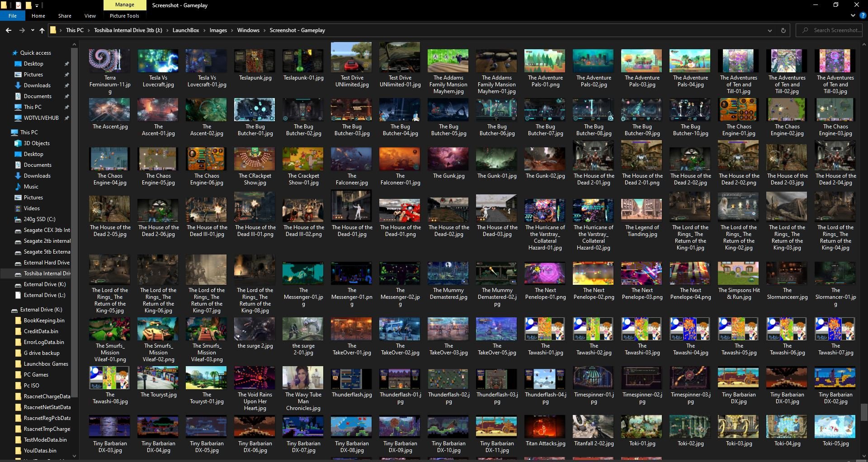Open the Picture Tools tab
The image size is (868, 462).
coord(124,16)
